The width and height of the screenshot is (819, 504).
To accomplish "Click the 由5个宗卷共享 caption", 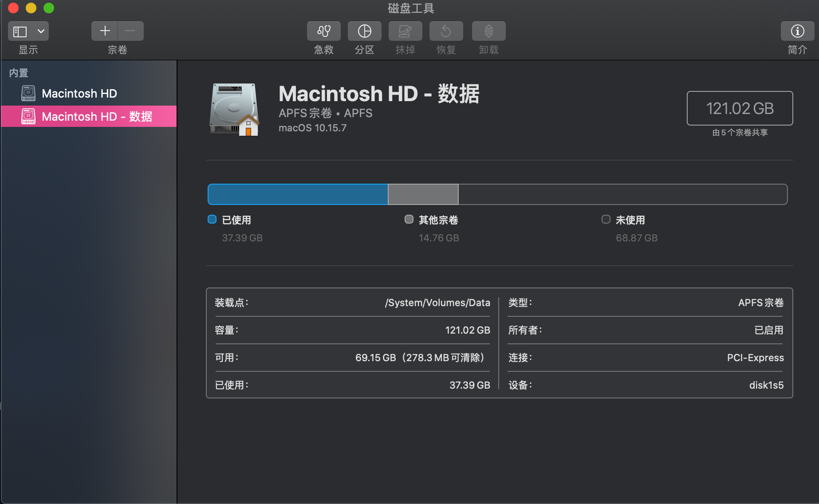I will (x=740, y=132).
